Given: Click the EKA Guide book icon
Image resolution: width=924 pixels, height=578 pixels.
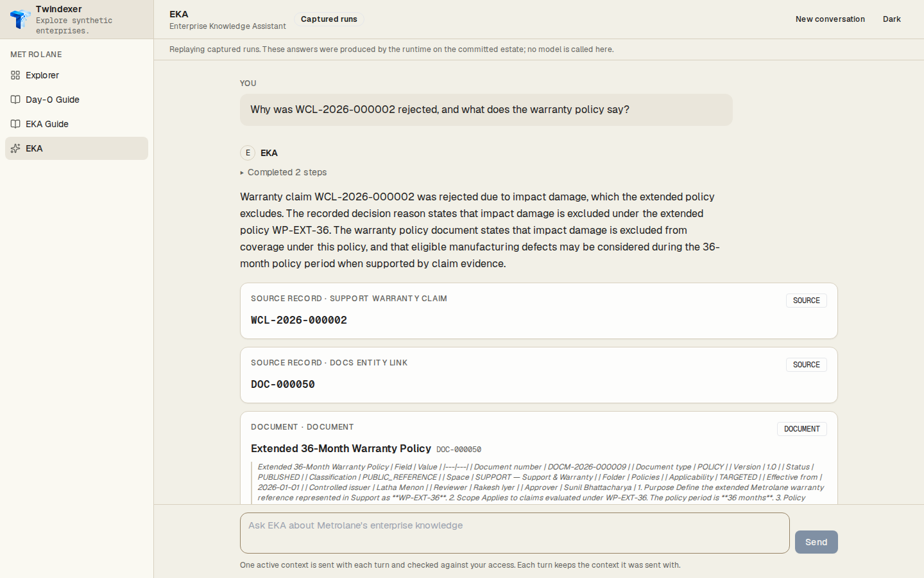Looking at the screenshot, I should 15,124.
